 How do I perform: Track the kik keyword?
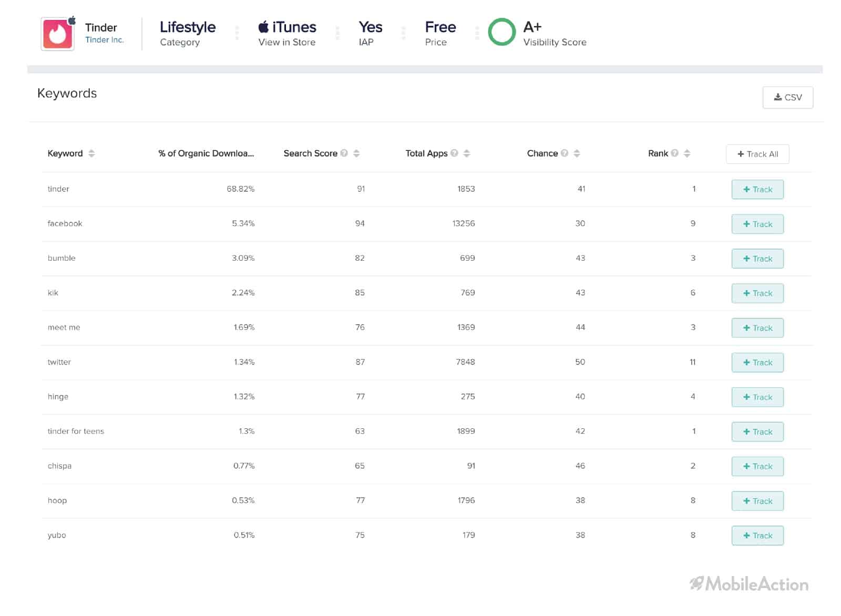[x=757, y=293]
